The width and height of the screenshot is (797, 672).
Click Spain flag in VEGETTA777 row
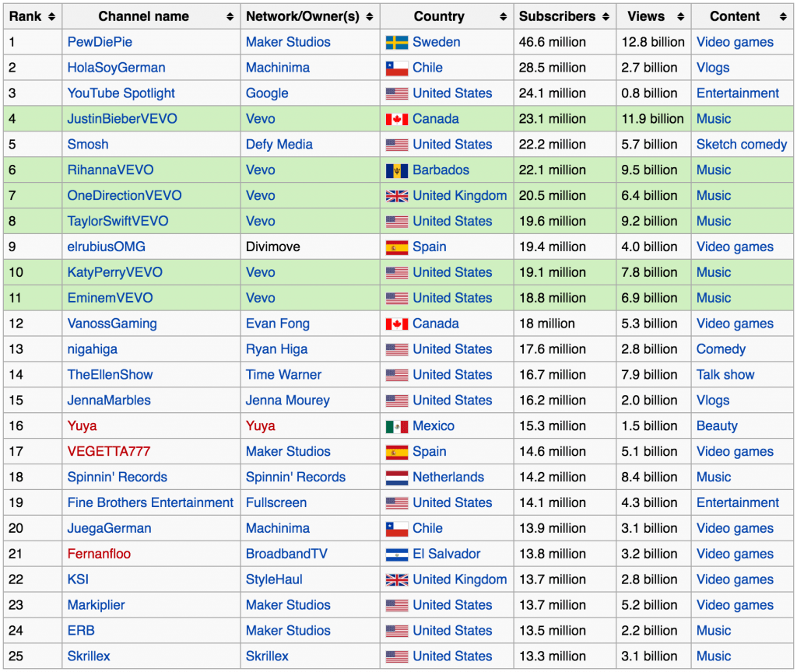pyautogui.click(x=396, y=452)
